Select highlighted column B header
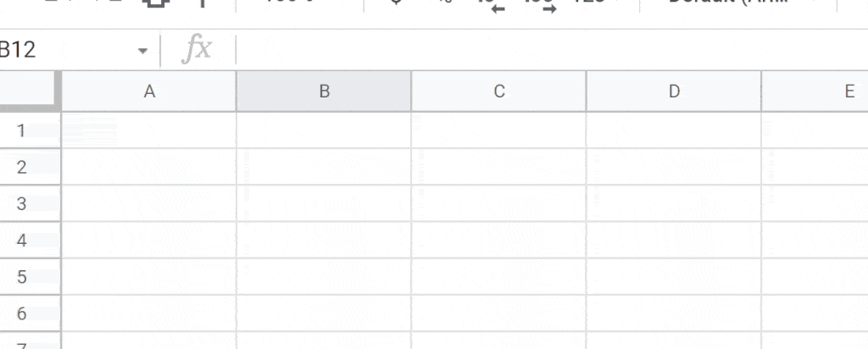 pyautogui.click(x=324, y=91)
